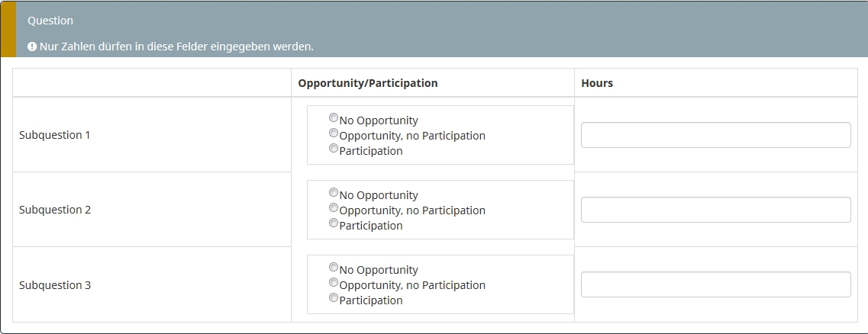Pick "Participation" radio for Subquestion 3

coord(334,298)
